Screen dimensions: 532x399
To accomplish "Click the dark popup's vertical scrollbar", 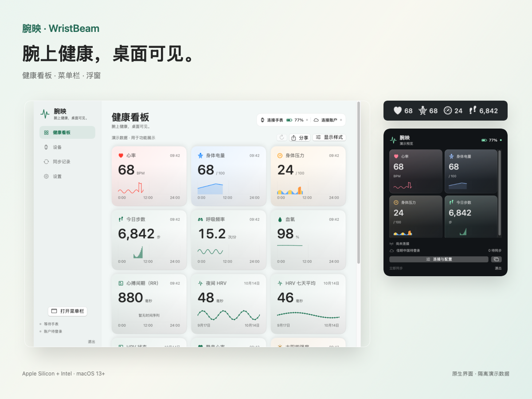I will pyautogui.click(x=500, y=193).
